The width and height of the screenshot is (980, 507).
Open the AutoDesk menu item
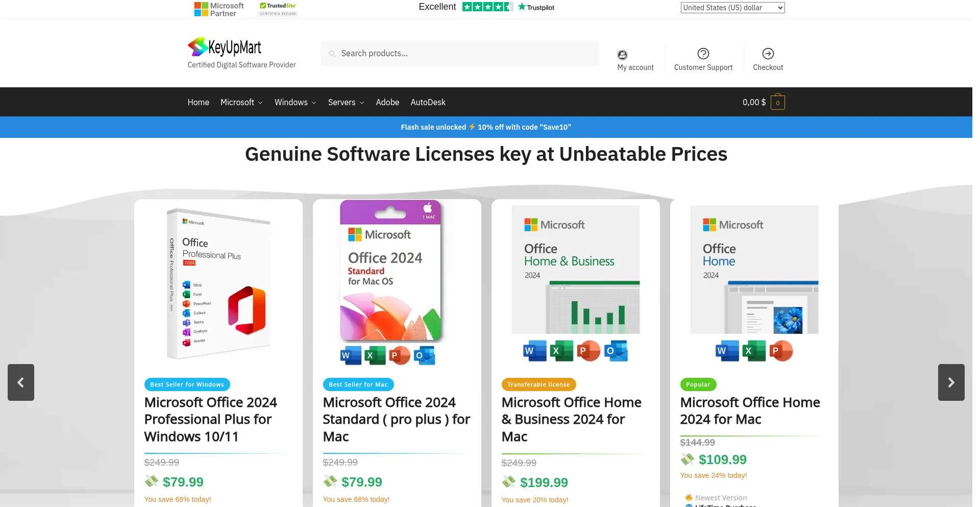(x=428, y=102)
